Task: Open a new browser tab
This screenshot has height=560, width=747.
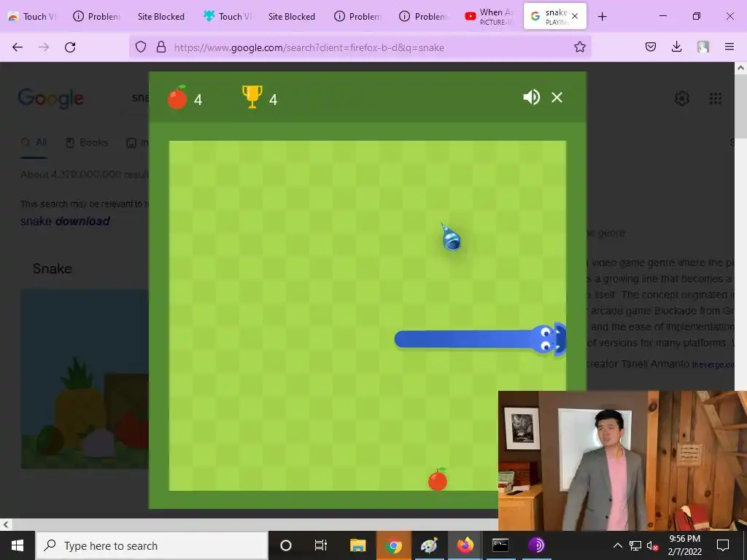Action: click(x=602, y=17)
